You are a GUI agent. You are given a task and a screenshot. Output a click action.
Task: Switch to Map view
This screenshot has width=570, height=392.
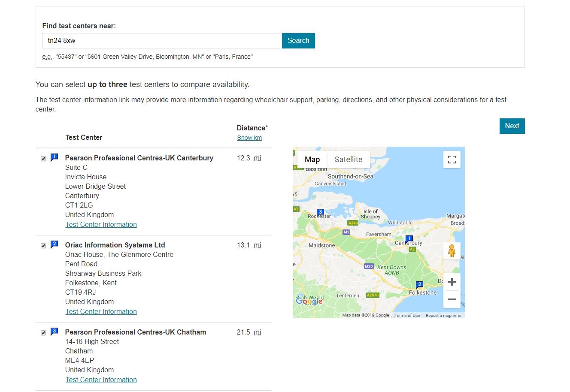coord(312,159)
